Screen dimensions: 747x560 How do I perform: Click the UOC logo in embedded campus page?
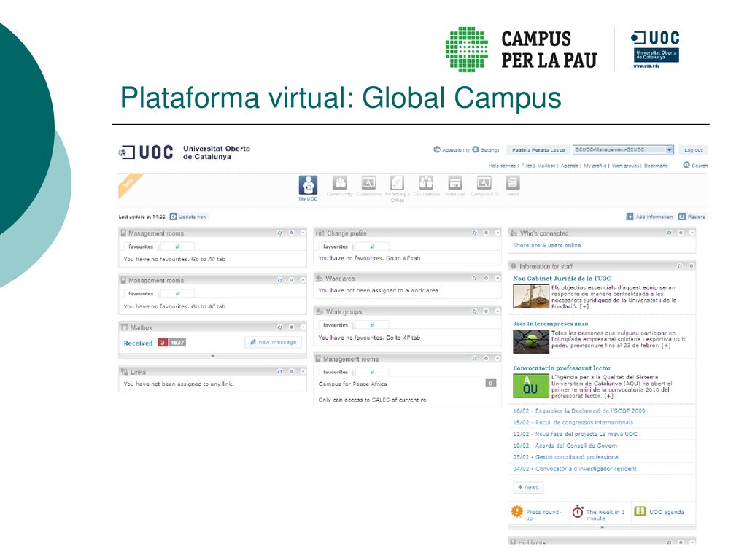[146, 152]
